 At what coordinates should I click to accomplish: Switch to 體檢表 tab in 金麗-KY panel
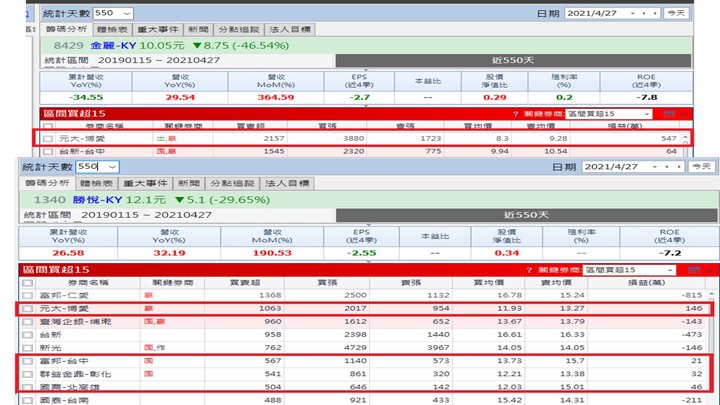112,29
